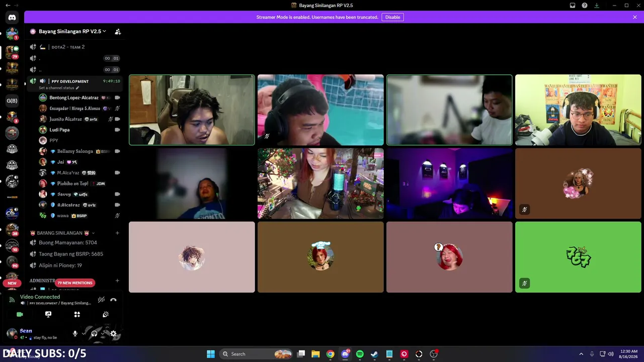
Task: Open Discord user settings gear
Action: (x=113, y=333)
